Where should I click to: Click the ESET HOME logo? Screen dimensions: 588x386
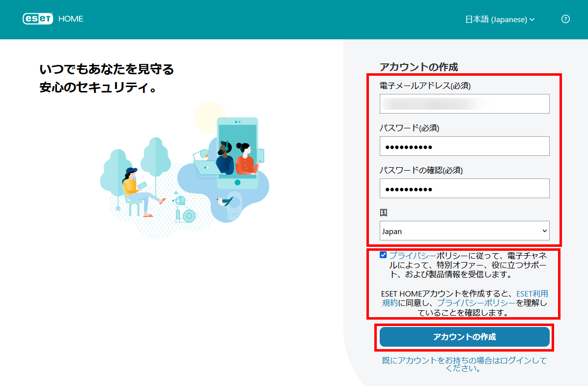click(x=53, y=19)
